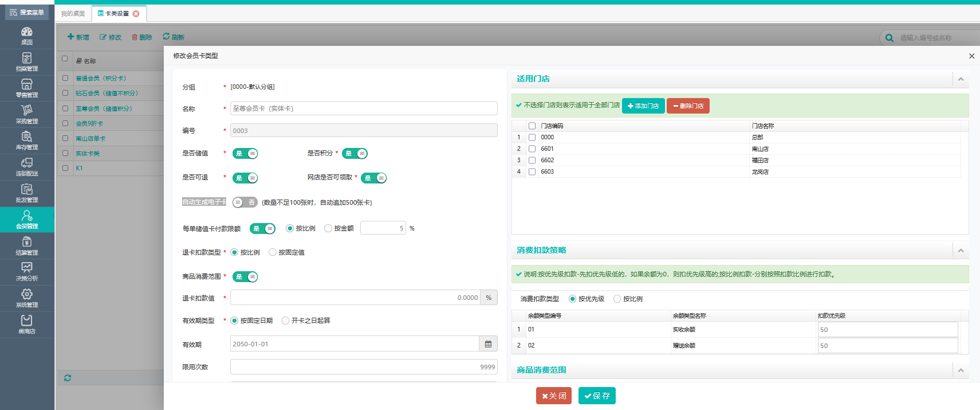This screenshot has height=410, width=980.
Task: Check the store 6603 龙岗店 checkbox
Action: pyautogui.click(x=532, y=171)
